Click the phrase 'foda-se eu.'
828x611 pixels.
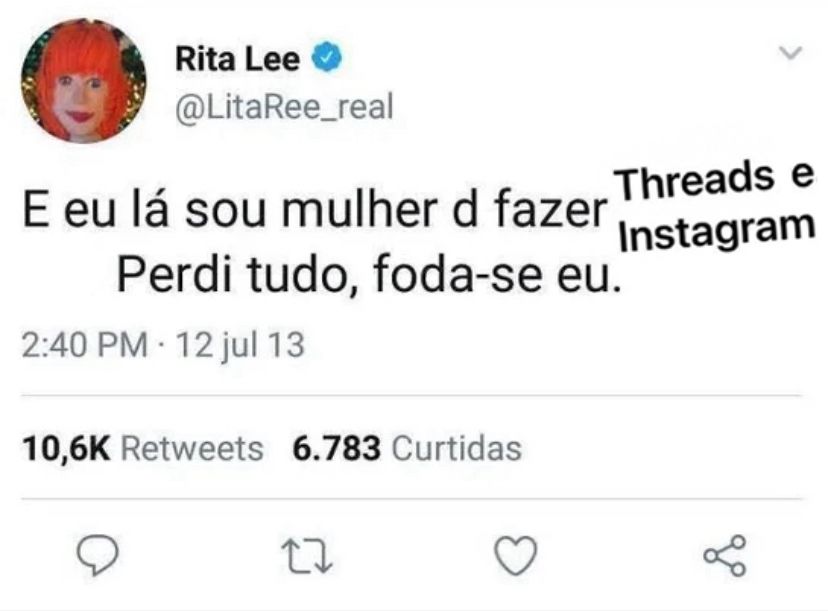497,276
